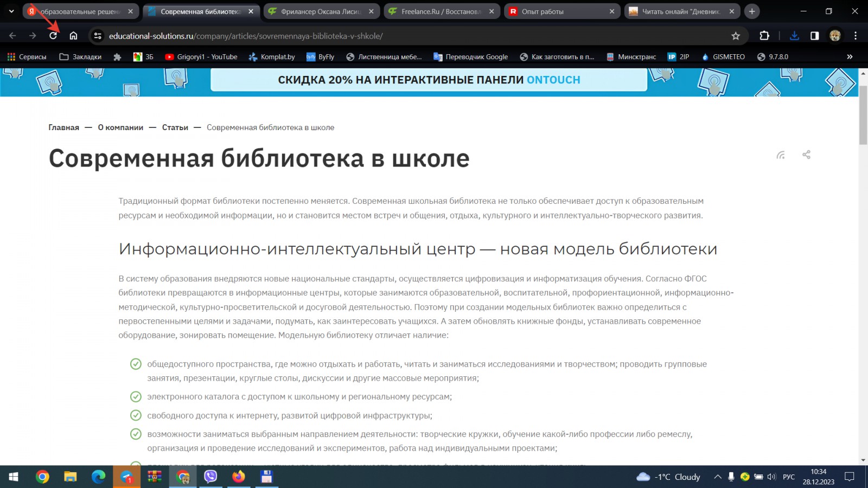Image resolution: width=868 pixels, height=488 pixels.
Task: Open the Переводчик Google bookmark
Action: [471, 57]
